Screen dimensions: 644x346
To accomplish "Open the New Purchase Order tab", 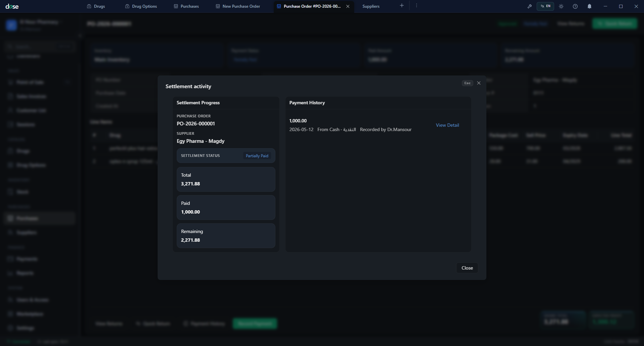I will point(238,6).
